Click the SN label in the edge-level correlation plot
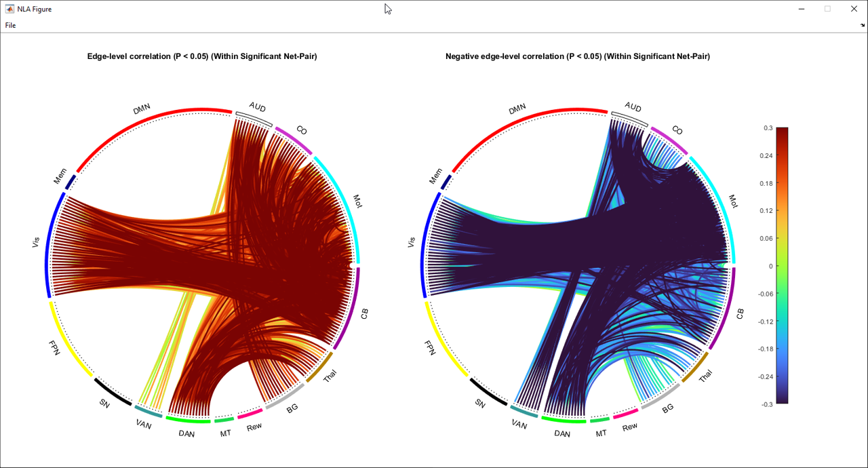Image resolution: width=868 pixels, height=468 pixels. (x=104, y=404)
